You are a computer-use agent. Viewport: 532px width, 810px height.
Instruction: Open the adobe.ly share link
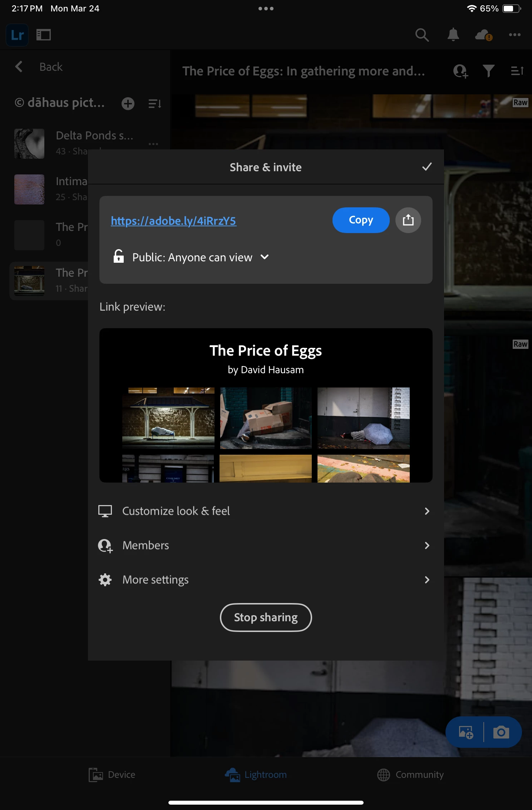click(x=173, y=221)
